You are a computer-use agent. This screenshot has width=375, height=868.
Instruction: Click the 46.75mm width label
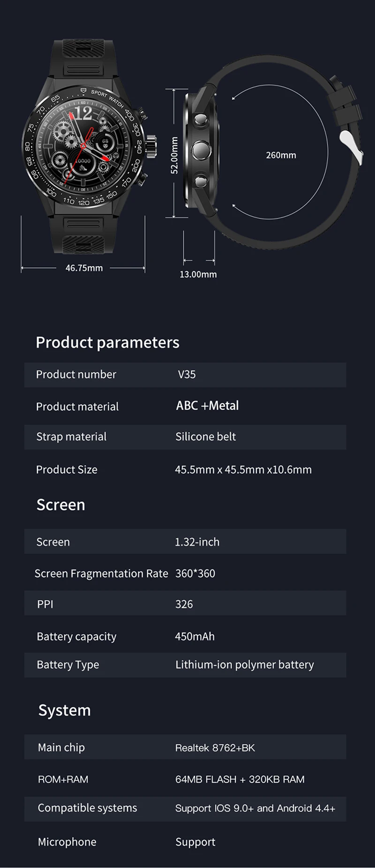[x=84, y=268]
